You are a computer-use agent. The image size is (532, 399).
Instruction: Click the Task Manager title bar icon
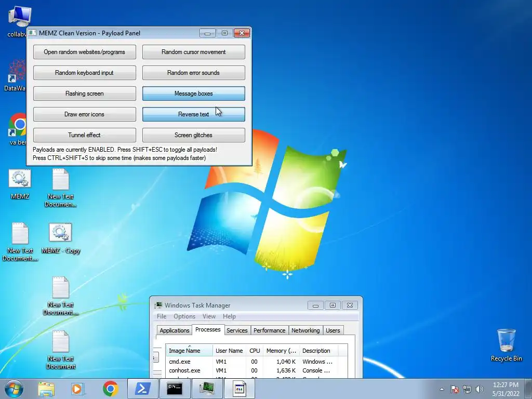coord(158,305)
